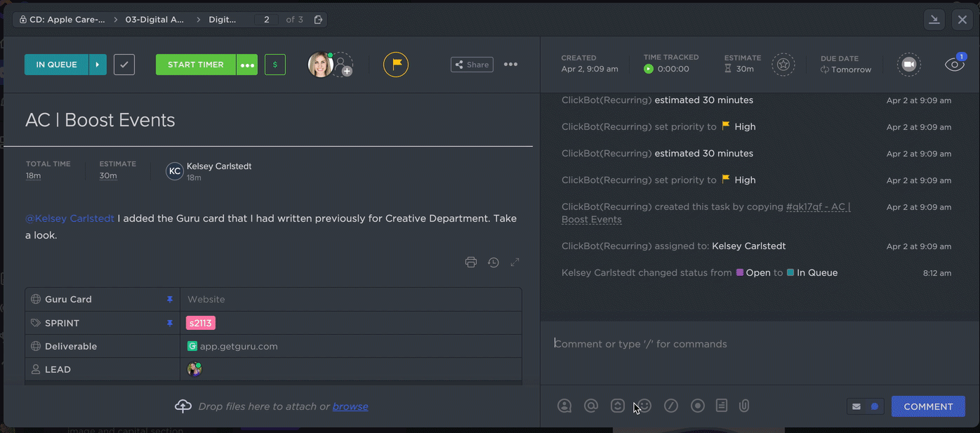Insert emoji using the smiley icon
The width and height of the screenshot is (980, 433).
pos(644,406)
